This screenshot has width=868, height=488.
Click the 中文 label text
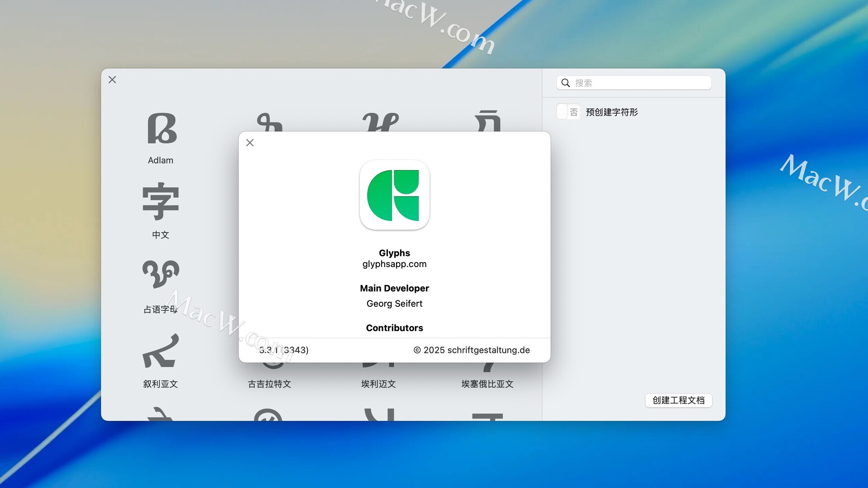pyautogui.click(x=160, y=235)
